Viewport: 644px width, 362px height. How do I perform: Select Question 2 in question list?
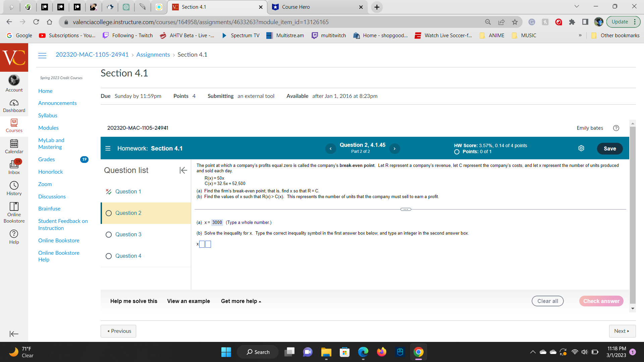(x=128, y=213)
